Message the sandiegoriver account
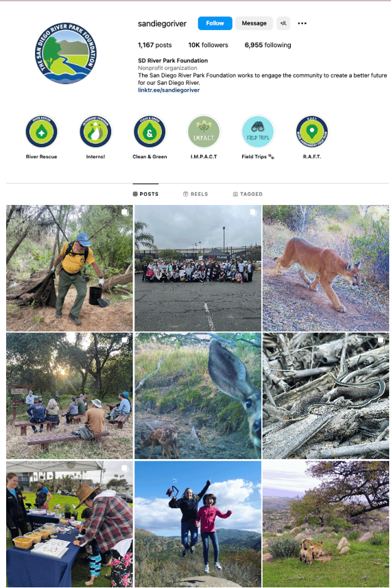Viewport: 391px width, 588px height. tap(254, 23)
